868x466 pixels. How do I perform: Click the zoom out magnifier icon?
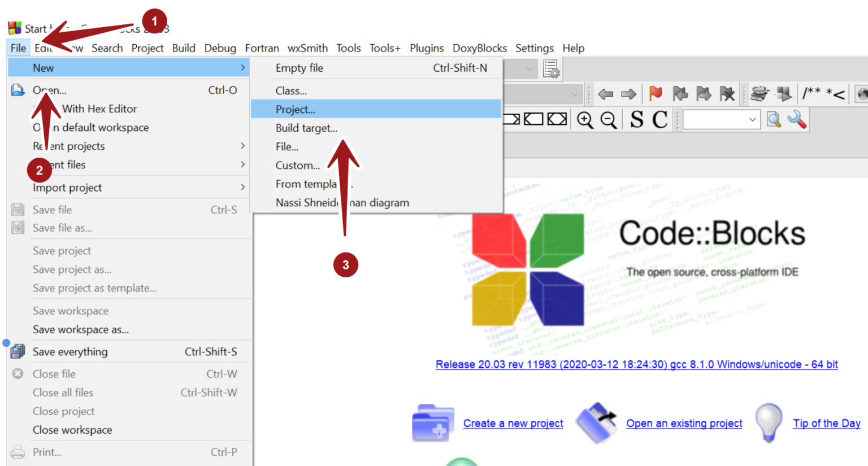point(608,120)
